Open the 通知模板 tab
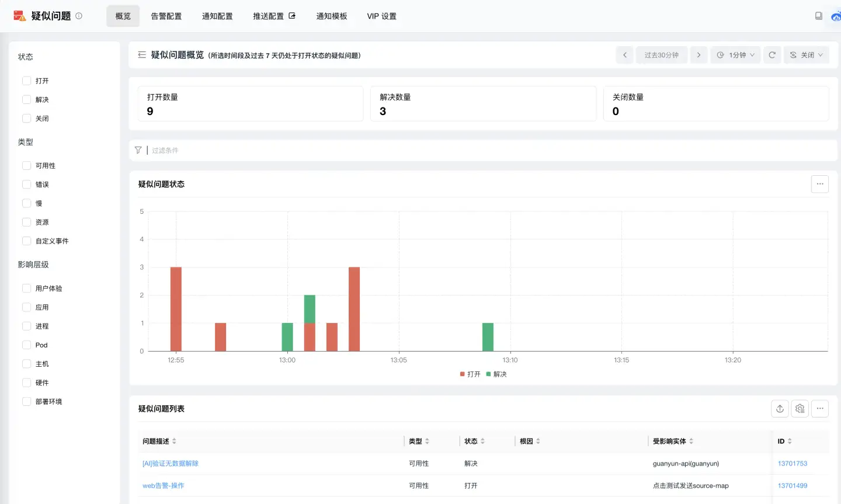The image size is (841, 504). 331,16
